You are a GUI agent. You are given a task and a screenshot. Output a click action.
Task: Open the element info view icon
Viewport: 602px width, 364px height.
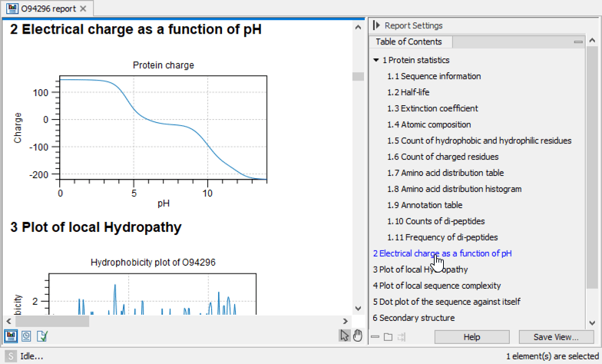[x=42, y=336]
